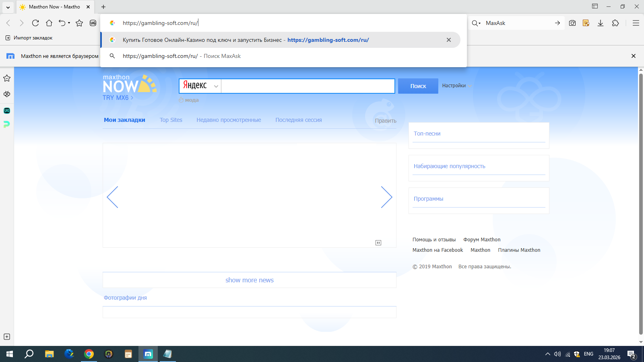Add page to favorites with star icon
Screen dimensions: 644x362
tap(79, 23)
